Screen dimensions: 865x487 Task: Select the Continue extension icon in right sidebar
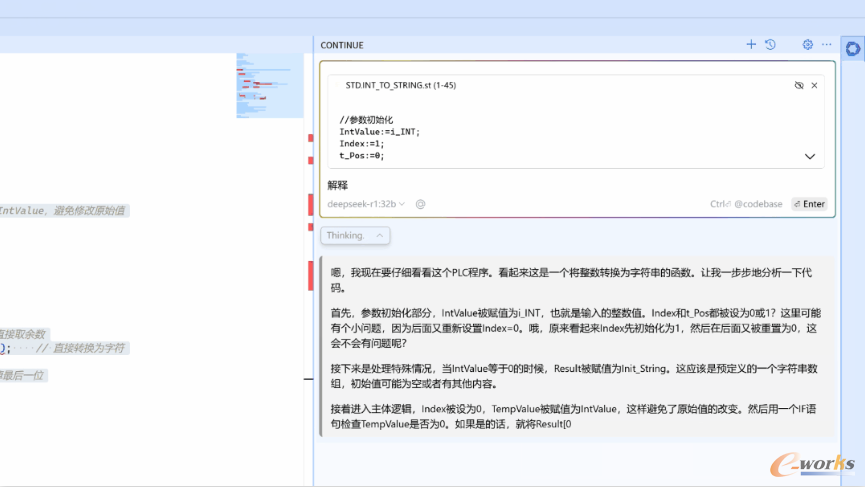[853, 49]
